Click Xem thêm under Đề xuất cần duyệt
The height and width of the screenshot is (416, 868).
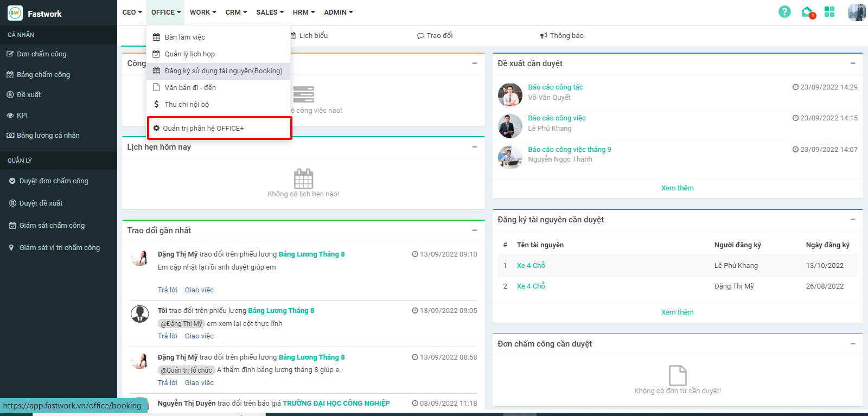tap(677, 188)
